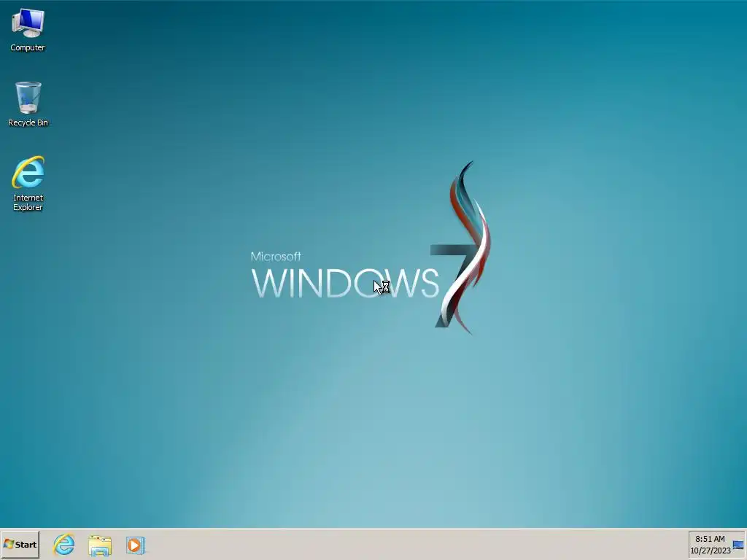Image resolution: width=747 pixels, height=560 pixels.
Task: Select the Recycle Bin desktop icon
Action: (x=28, y=104)
